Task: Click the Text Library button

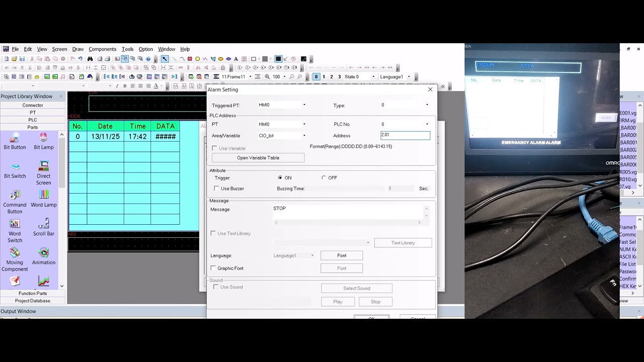Action: pyautogui.click(x=403, y=243)
